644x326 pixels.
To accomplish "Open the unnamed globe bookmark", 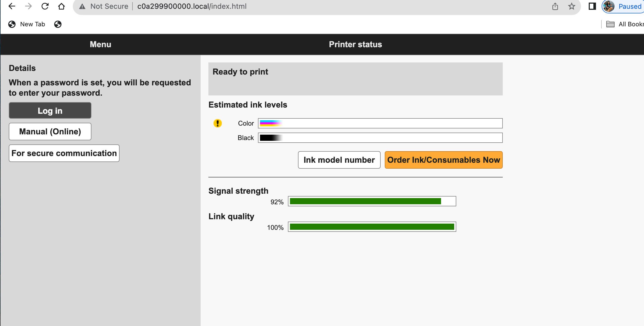I will tap(58, 24).
